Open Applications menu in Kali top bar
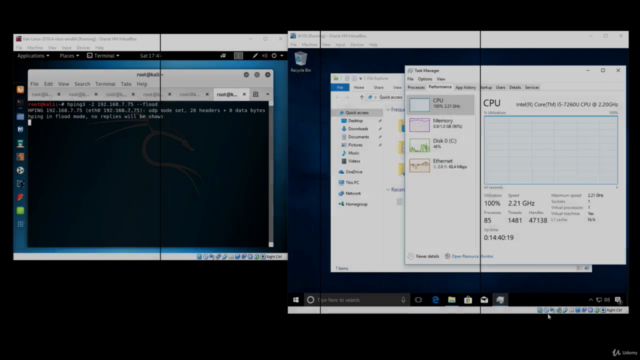 (33, 56)
